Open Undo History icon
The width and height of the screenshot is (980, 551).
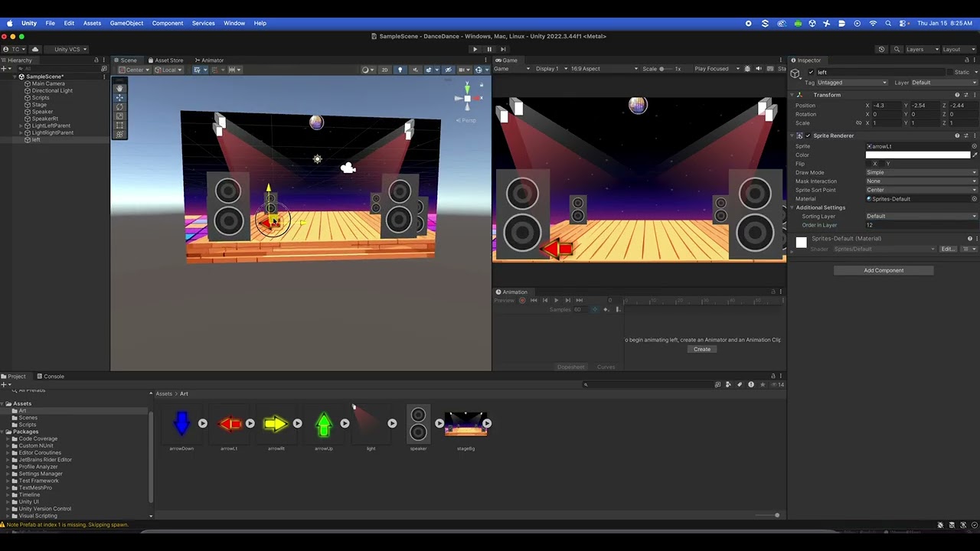881,49
